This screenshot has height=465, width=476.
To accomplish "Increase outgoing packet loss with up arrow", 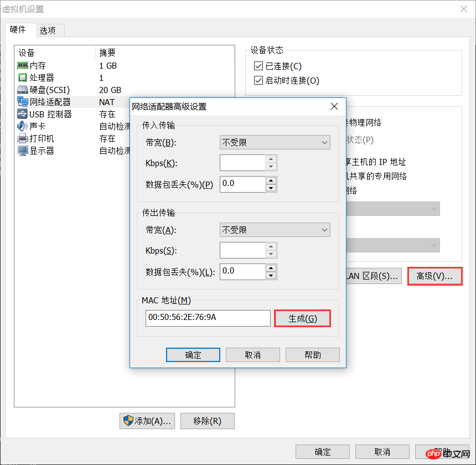I will point(271,268).
